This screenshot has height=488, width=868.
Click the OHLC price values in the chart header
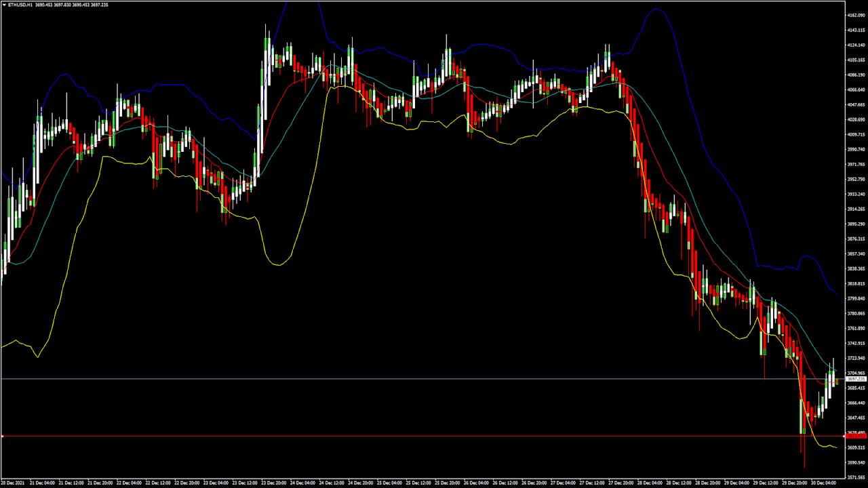point(74,5)
